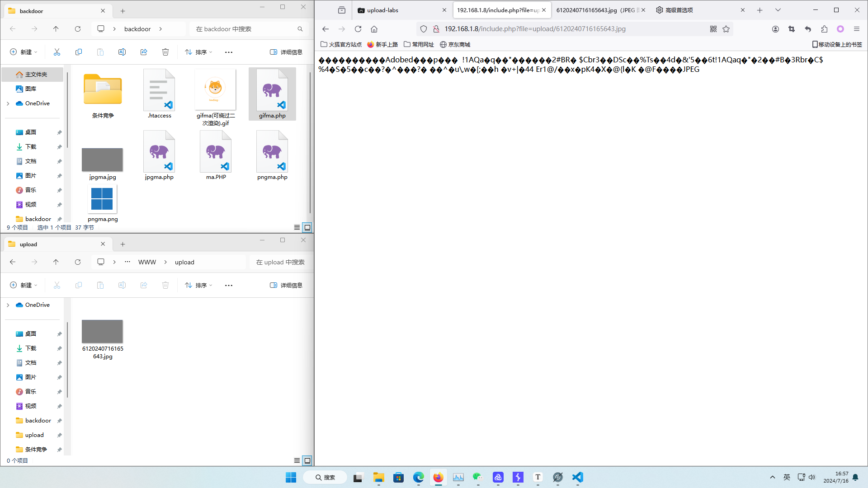Click Firefox home button icon

coord(374,29)
